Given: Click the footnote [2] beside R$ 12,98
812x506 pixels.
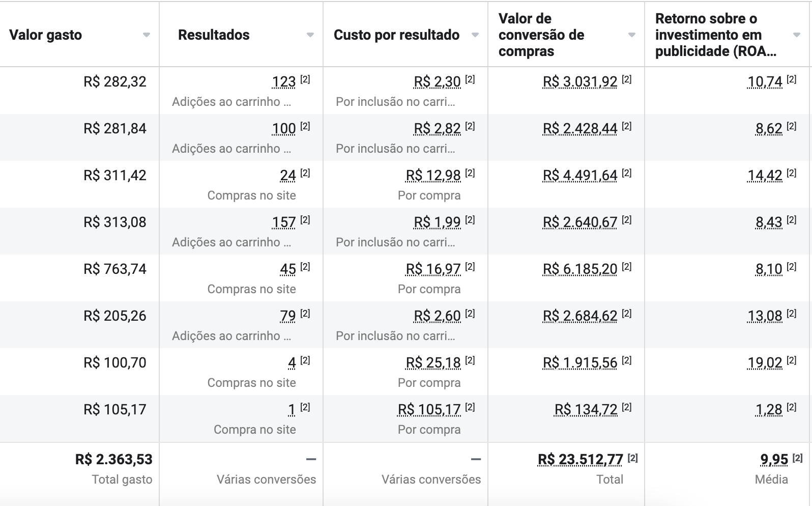Looking at the screenshot, I should coord(470,173).
